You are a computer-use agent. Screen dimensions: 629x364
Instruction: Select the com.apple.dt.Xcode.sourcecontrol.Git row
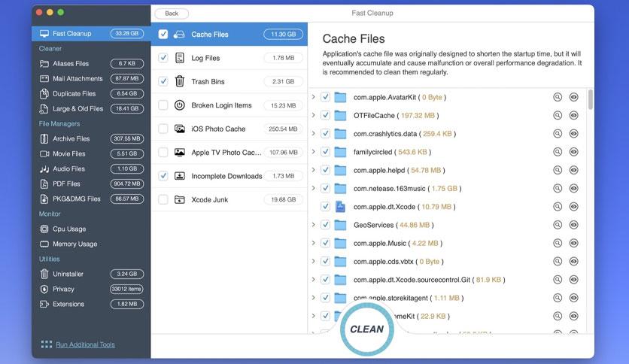tap(448, 280)
